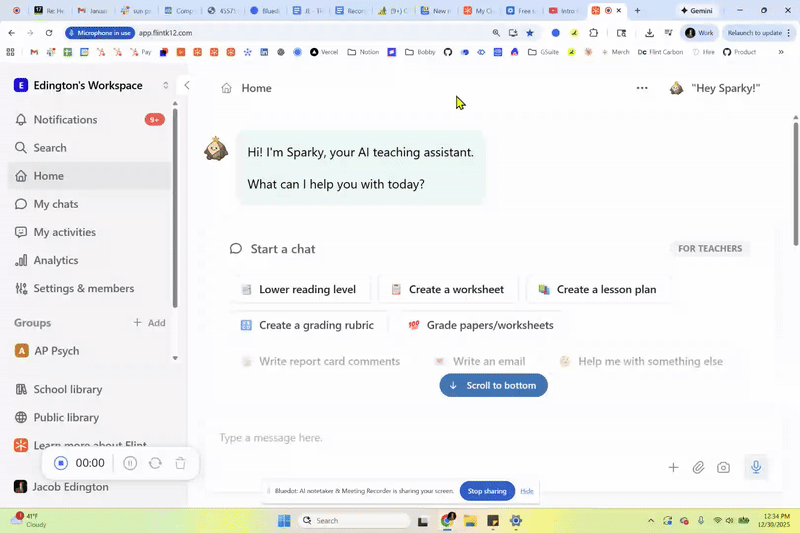
Task: Bookmark this page with star icon
Action: pos(530,33)
